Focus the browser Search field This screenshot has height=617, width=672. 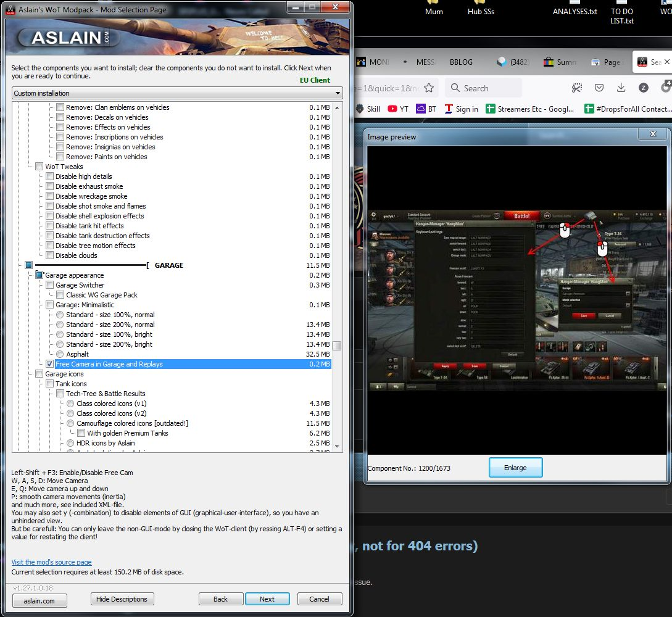pyautogui.click(x=483, y=88)
